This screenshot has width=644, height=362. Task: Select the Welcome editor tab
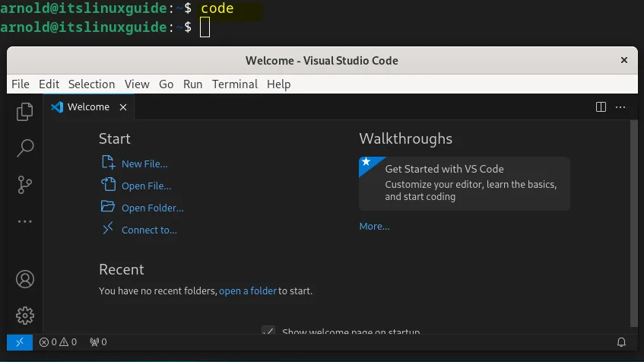pos(89,106)
